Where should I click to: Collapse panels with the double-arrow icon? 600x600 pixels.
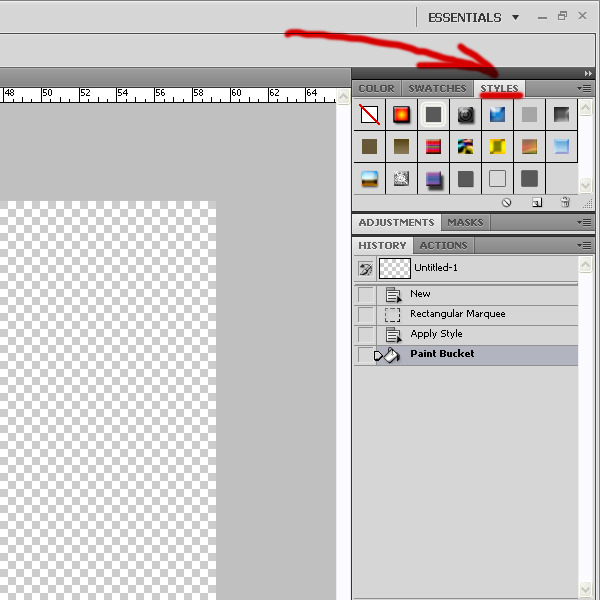[x=588, y=73]
